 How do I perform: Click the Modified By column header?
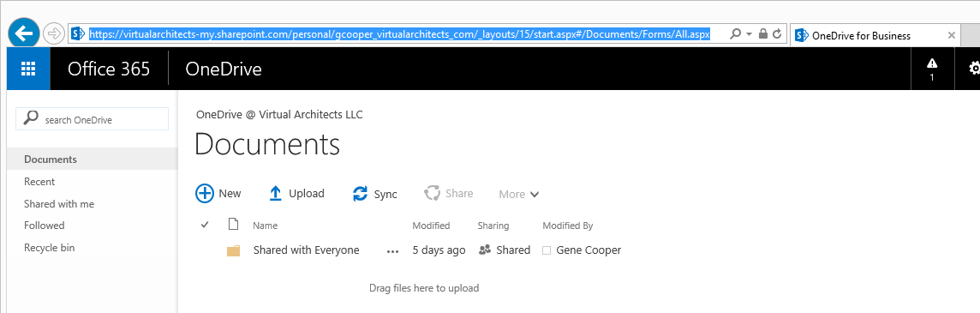pos(567,226)
